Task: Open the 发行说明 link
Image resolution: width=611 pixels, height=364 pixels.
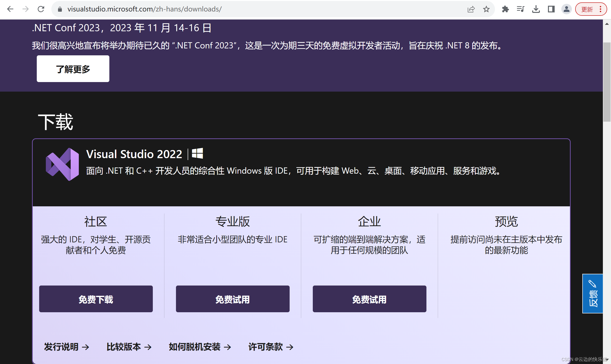Action: pyautogui.click(x=67, y=347)
